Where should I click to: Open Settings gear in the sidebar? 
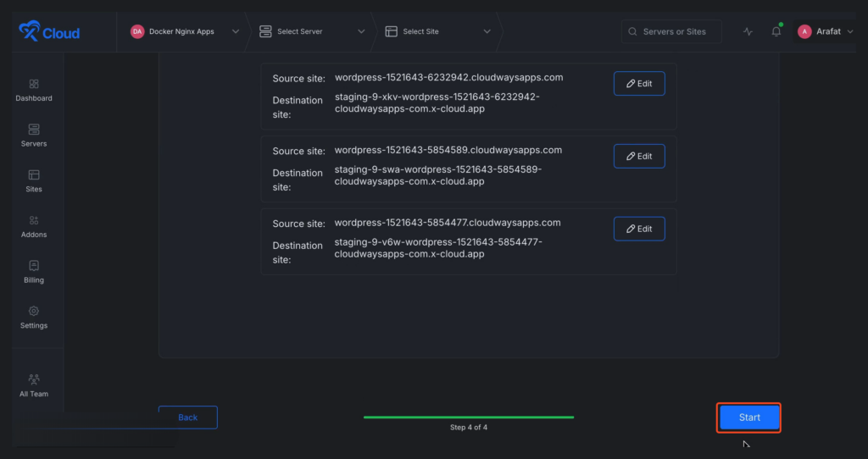pyautogui.click(x=34, y=318)
